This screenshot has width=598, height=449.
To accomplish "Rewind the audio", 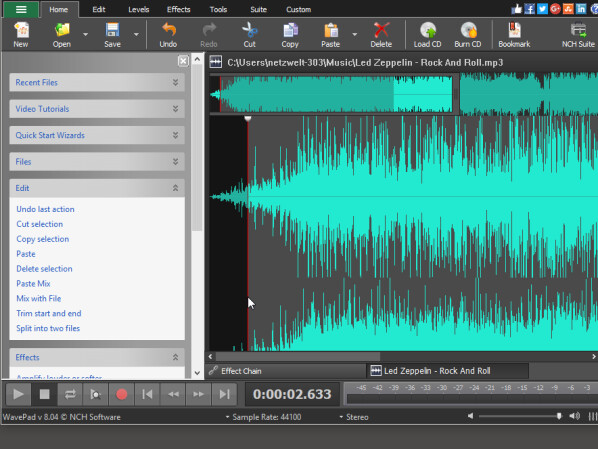I will coord(173,394).
